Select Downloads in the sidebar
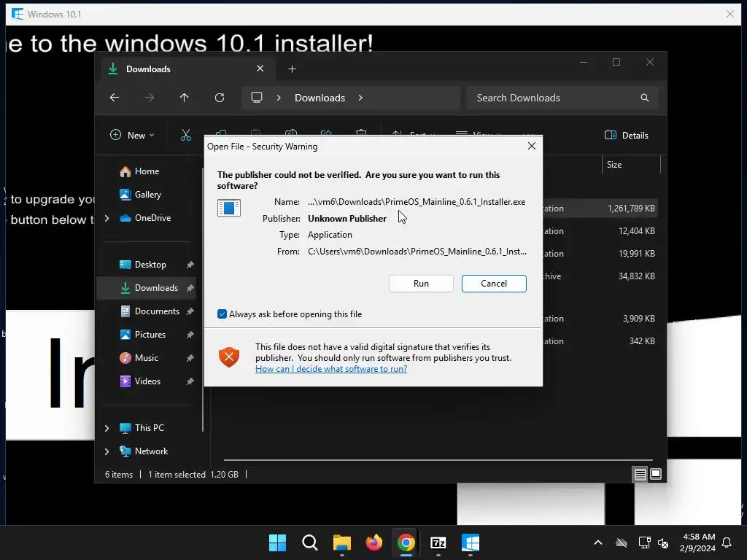This screenshot has height=560, width=747. (147, 287)
